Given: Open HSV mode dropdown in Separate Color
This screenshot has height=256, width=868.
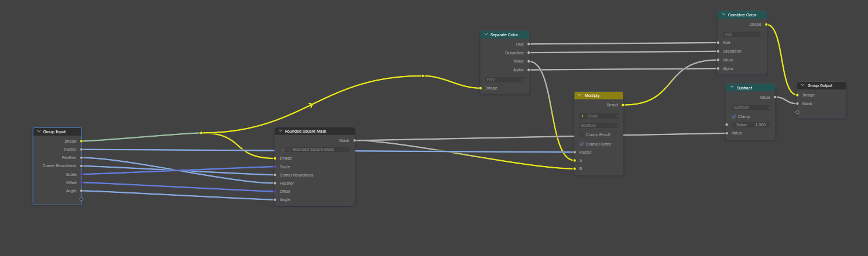Looking at the screenshot, I should [x=505, y=79].
